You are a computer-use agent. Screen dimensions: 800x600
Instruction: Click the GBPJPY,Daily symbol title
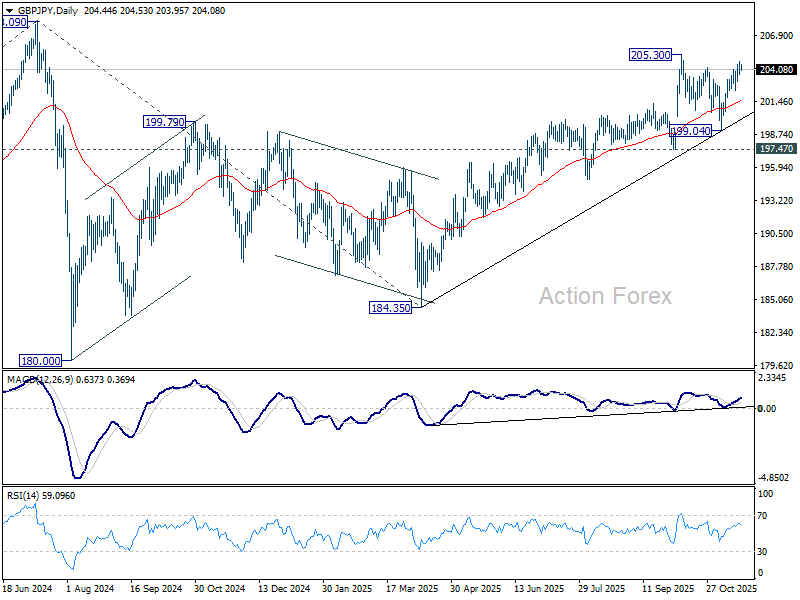47,11
